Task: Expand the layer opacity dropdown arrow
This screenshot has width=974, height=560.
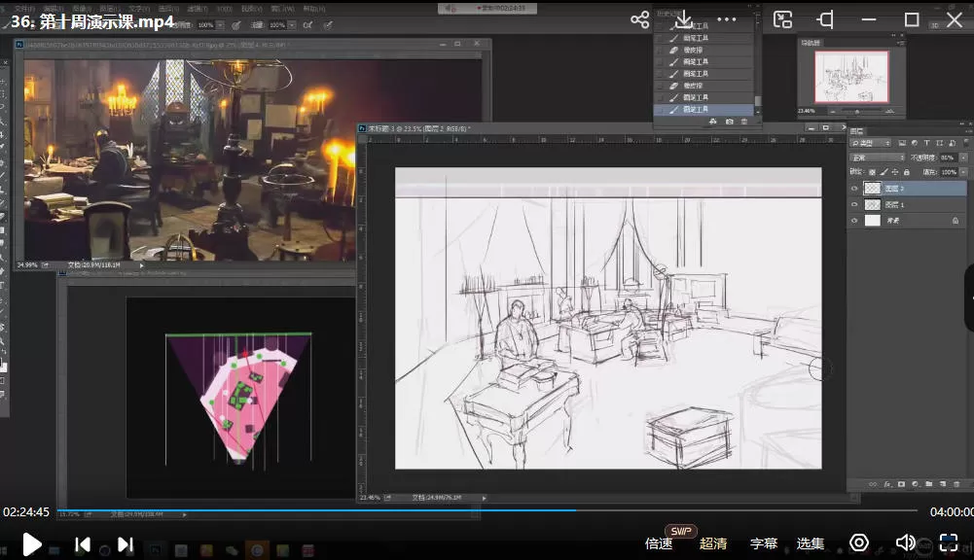Action: point(963,157)
